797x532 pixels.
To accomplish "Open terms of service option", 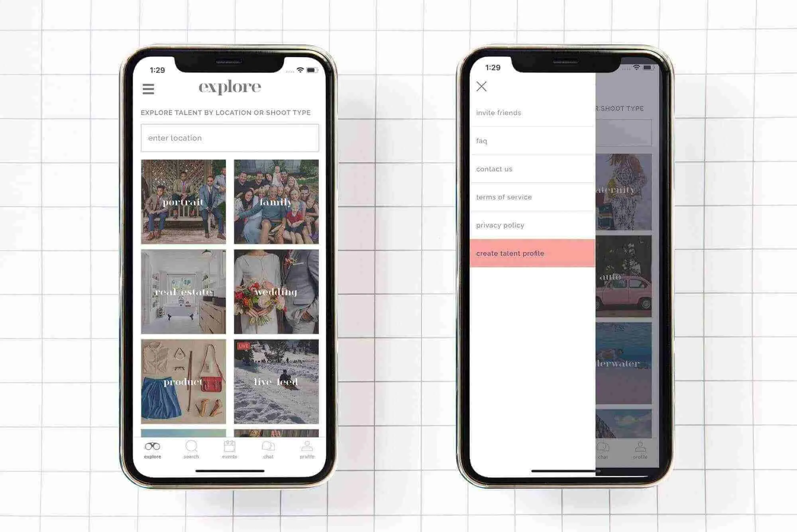I will pyautogui.click(x=504, y=197).
